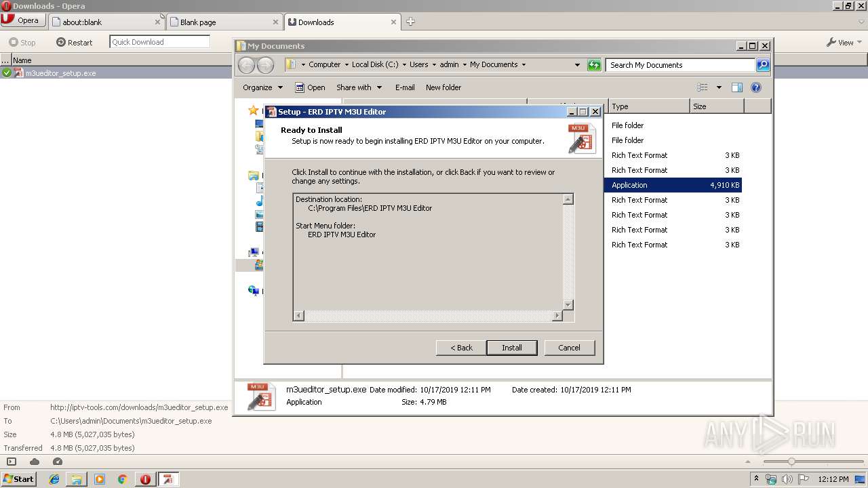
Task: Open the address bar history dropdown
Action: point(577,65)
